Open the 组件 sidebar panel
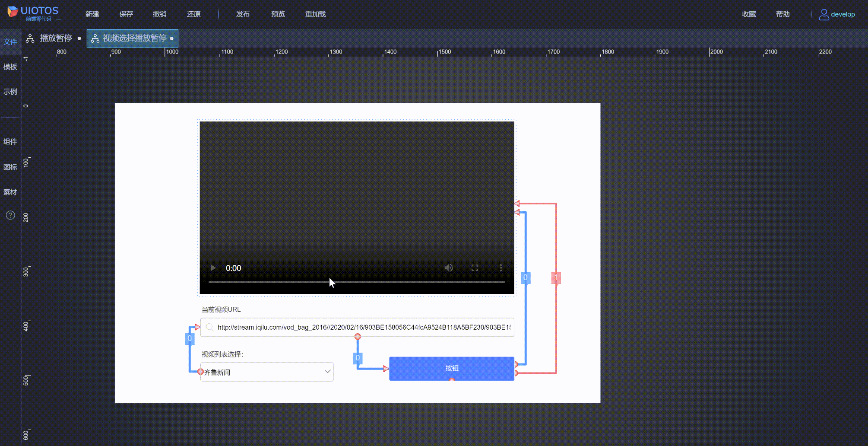Viewport: 868px width, 446px height. tap(10, 142)
